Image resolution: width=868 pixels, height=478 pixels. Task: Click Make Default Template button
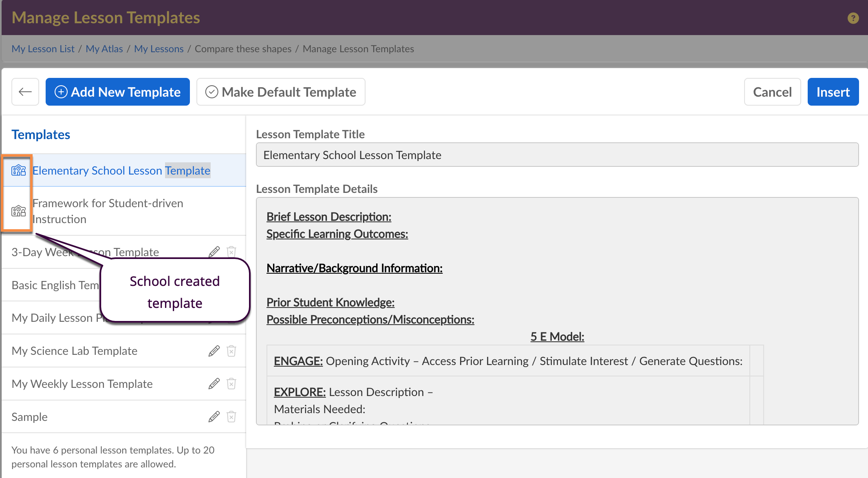(x=281, y=92)
